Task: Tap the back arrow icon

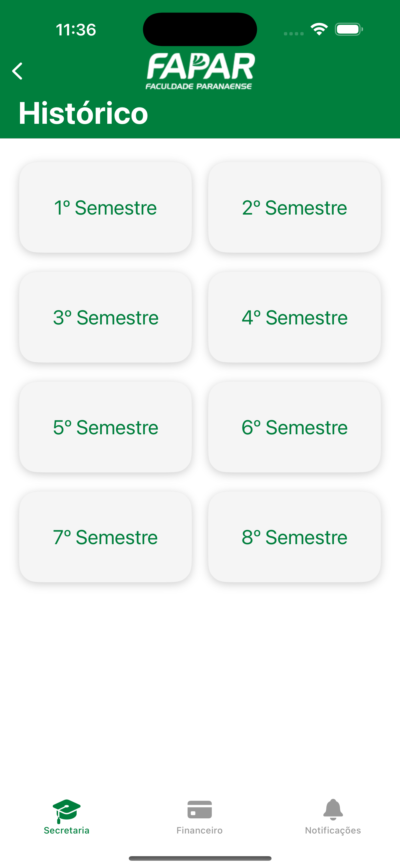Action: (x=17, y=71)
